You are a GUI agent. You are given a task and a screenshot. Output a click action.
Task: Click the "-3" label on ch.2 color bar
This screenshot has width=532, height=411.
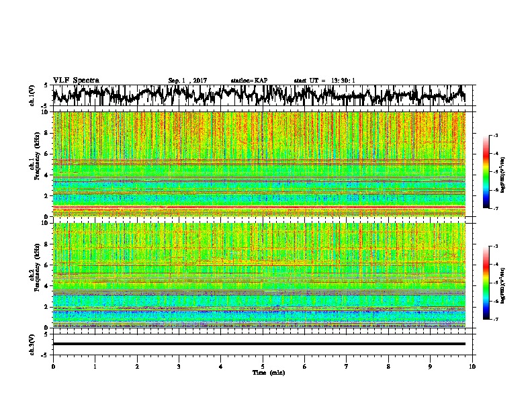(x=496, y=246)
